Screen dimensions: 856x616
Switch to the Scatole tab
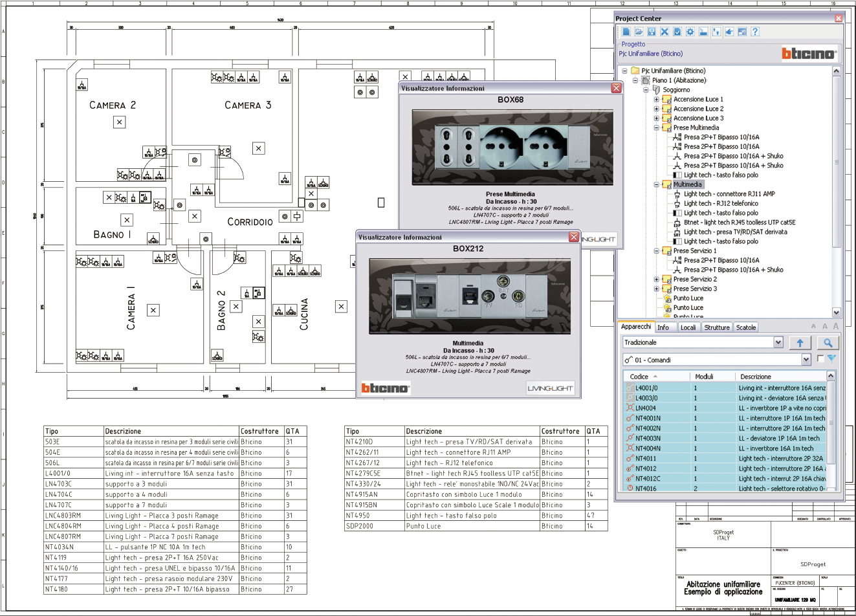pos(746,327)
